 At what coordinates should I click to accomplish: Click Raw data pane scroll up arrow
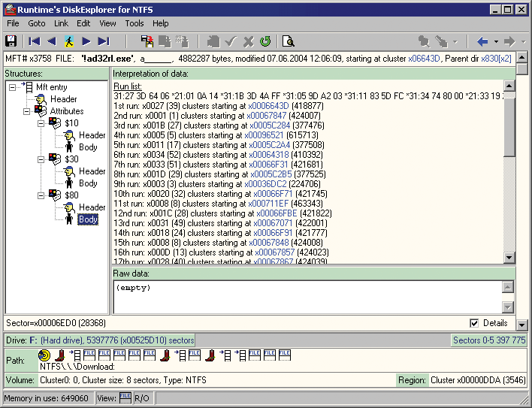[507, 287]
